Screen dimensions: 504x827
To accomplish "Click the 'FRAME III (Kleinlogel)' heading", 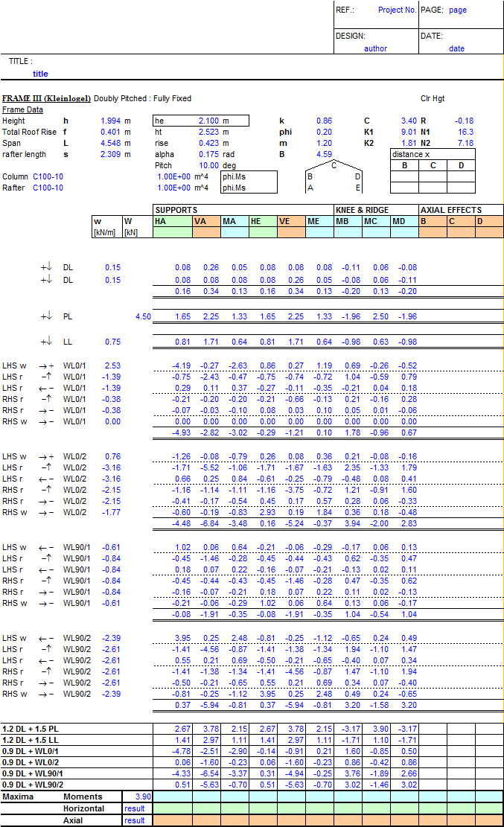I will pos(46,98).
